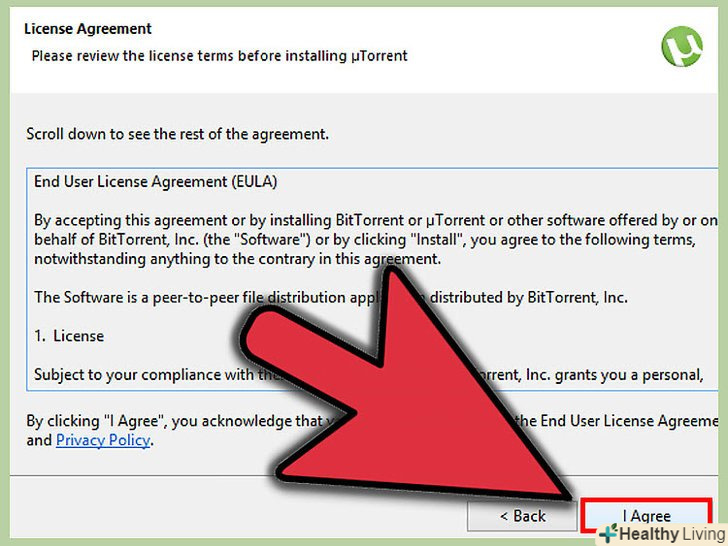Image resolution: width=728 pixels, height=546 pixels.
Task: Click the License Agreement heading
Action: coord(88,29)
